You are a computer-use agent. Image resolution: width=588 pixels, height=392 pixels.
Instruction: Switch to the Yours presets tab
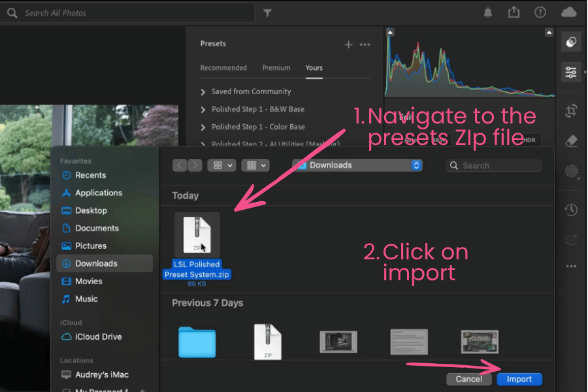314,68
